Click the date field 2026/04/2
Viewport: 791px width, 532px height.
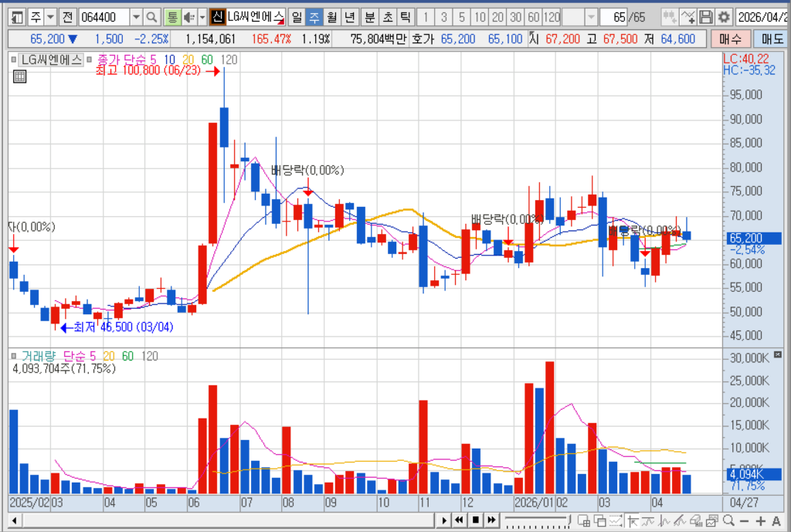pos(762,18)
